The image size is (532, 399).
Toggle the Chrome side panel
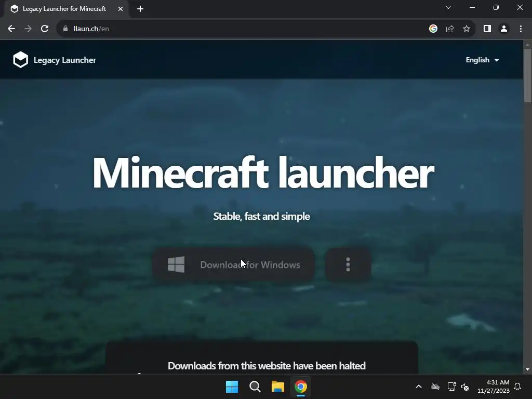click(x=487, y=29)
